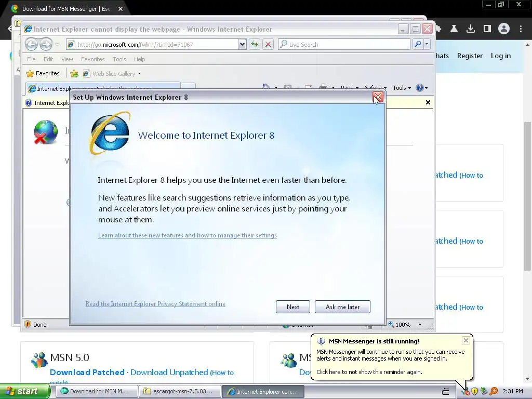Click the green Refresh arrows icon
This screenshot has height=399, width=532.
[x=255, y=45]
